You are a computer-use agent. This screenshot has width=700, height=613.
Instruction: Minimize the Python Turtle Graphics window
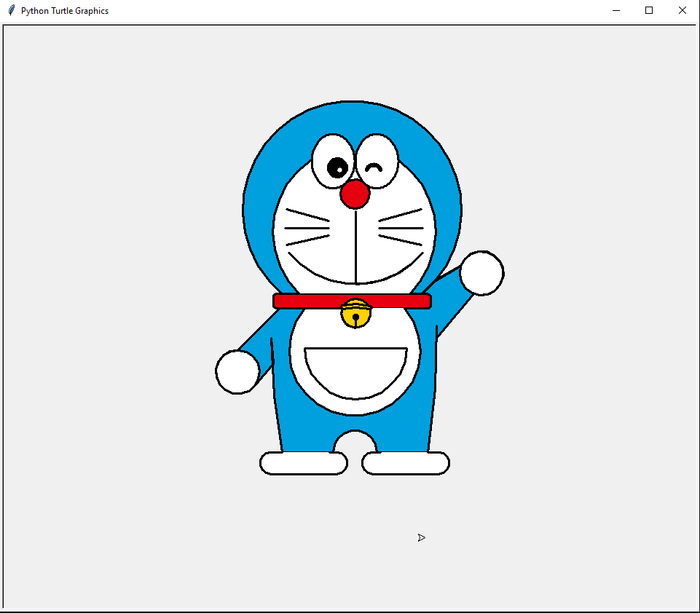click(x=616, y=10)
